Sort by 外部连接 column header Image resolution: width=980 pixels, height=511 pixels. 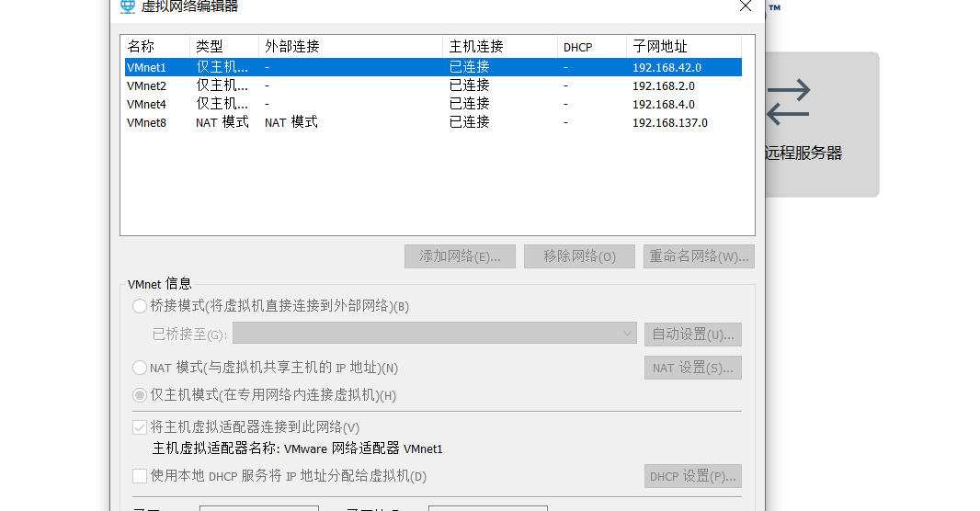pos(350,47)
